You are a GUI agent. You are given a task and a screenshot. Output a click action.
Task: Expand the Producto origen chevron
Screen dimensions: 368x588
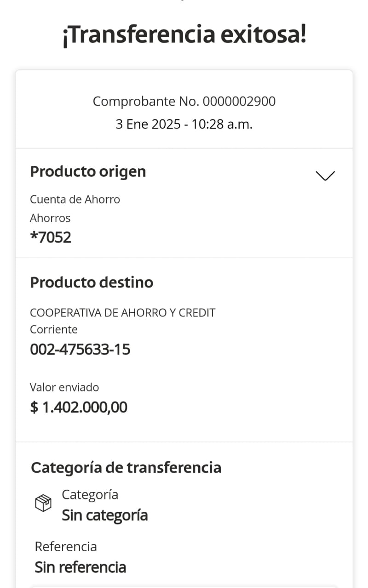point(325,175)
